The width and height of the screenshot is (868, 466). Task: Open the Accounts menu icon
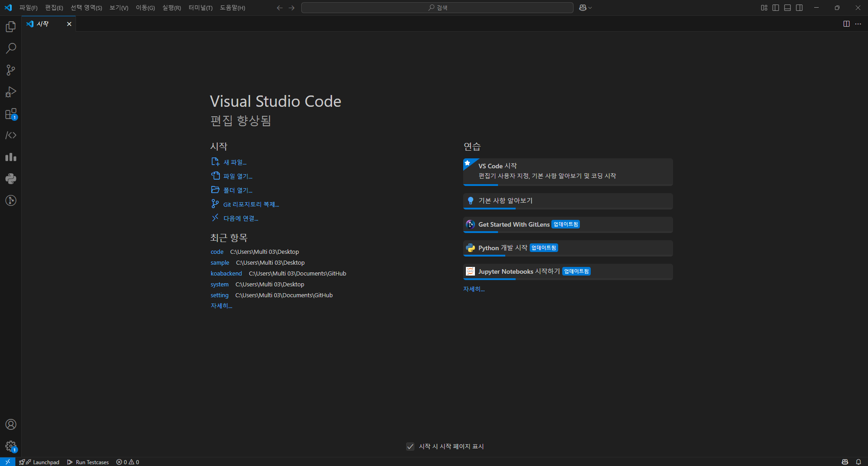click(x=11, y=424)
